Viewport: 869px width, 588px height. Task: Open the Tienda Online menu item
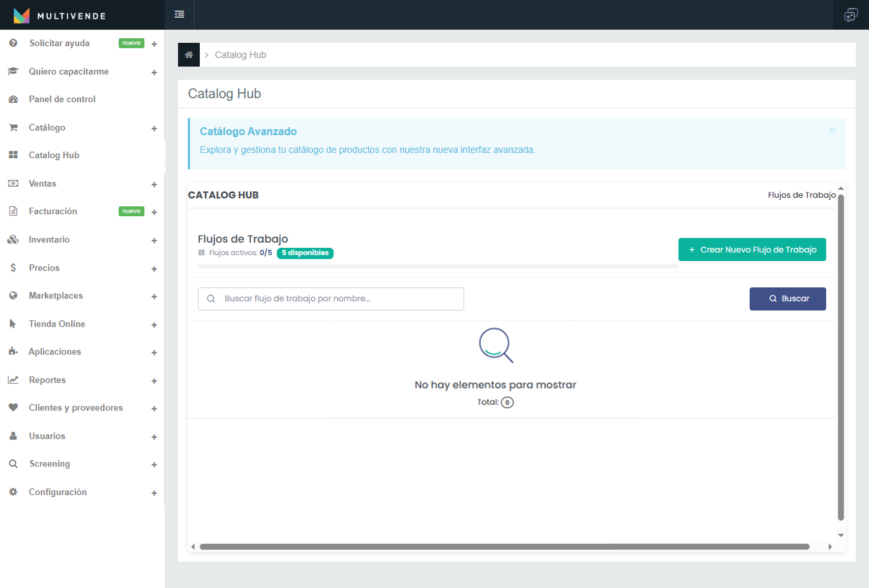57,324
